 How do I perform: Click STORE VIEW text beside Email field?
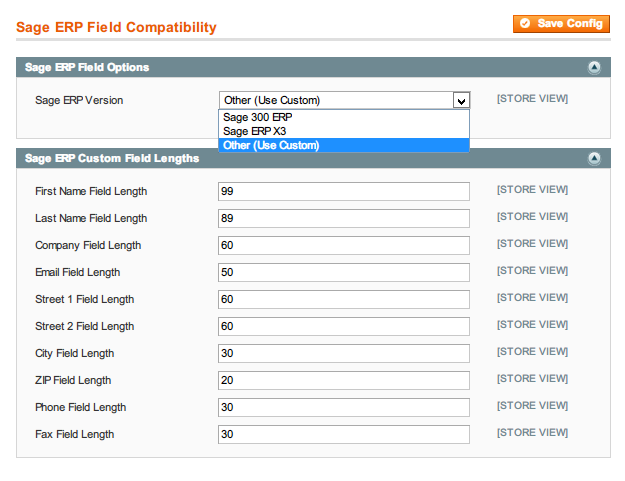(x=532, y=271)
